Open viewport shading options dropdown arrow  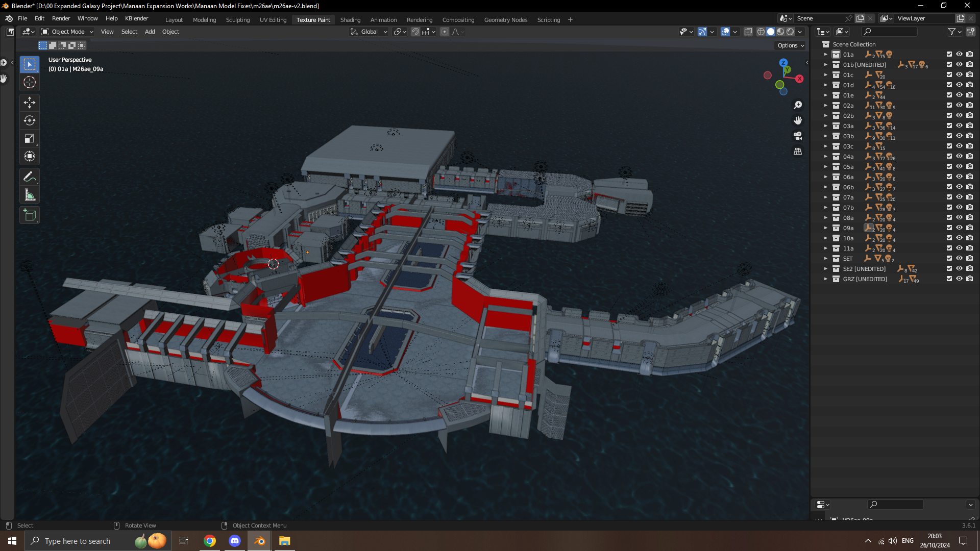pyautogui.click(x=800, y=32)
